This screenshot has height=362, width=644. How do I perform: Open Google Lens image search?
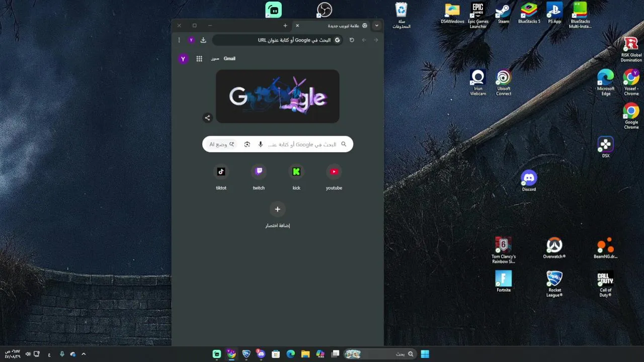tap(247, 144)
